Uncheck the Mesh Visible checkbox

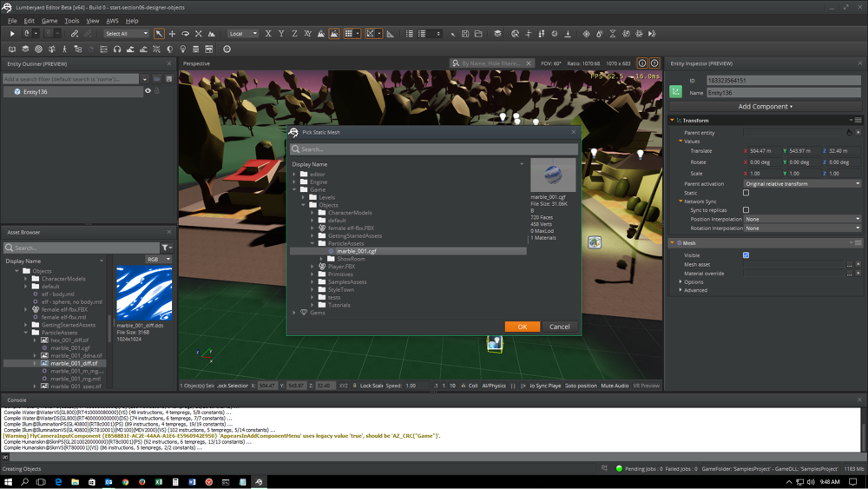click(746, 255)
